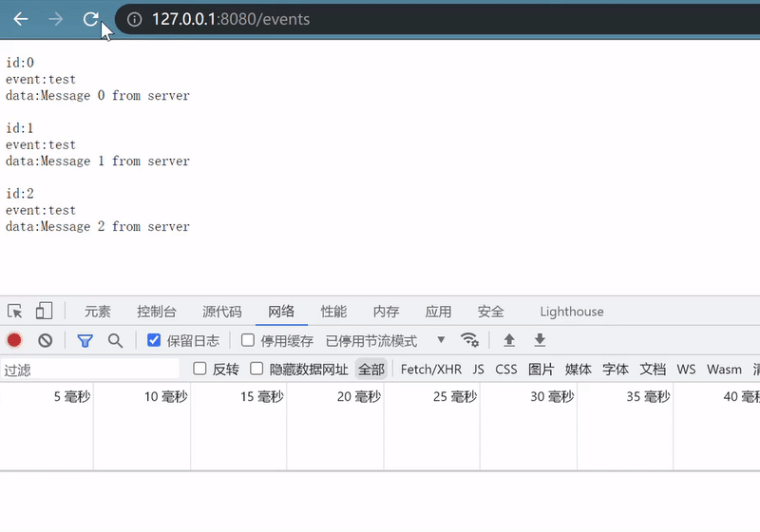Import HAR file with upload arrow

pyautogui.click(x=509, y=340)
